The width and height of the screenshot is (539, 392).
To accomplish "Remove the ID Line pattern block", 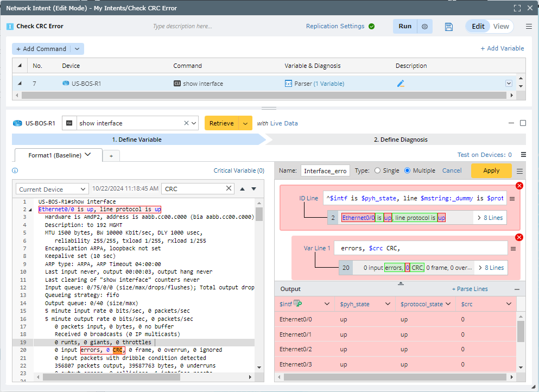I will coord(519,186).
